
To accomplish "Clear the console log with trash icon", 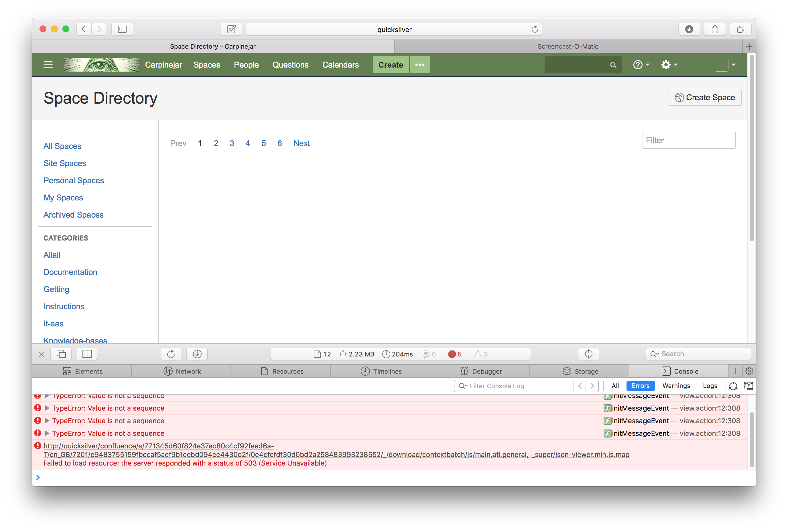I will pyautogui.click(x=748, y=386).
